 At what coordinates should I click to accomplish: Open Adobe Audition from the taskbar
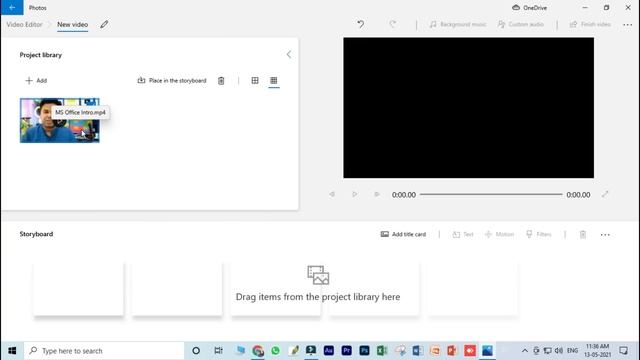pos(329,351)
